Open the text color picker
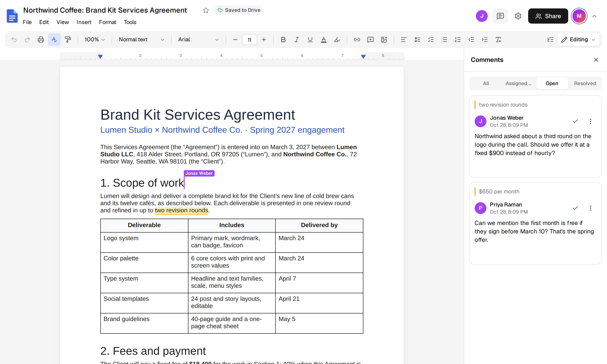The image size is (607, 364). [324, 39]
